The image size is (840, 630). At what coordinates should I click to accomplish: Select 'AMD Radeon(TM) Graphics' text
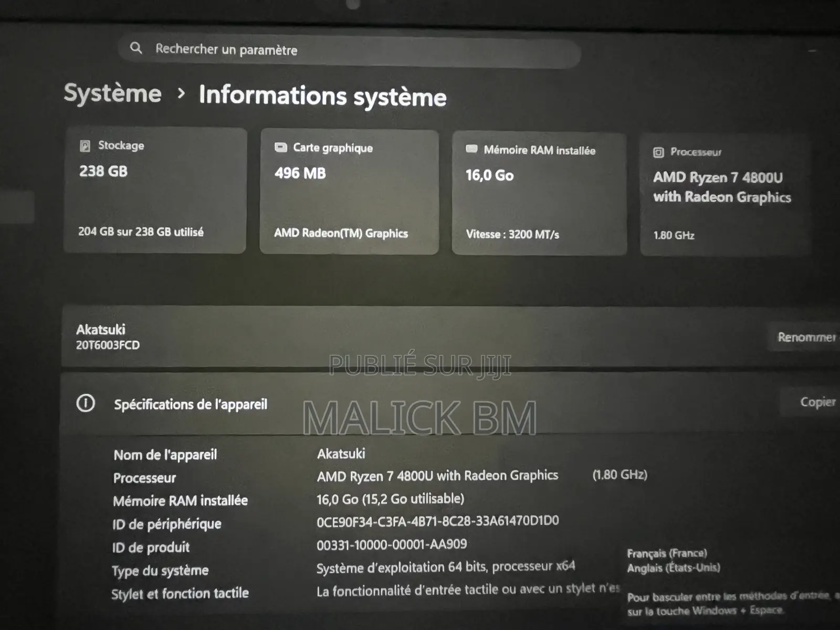(x=341, y=233)
